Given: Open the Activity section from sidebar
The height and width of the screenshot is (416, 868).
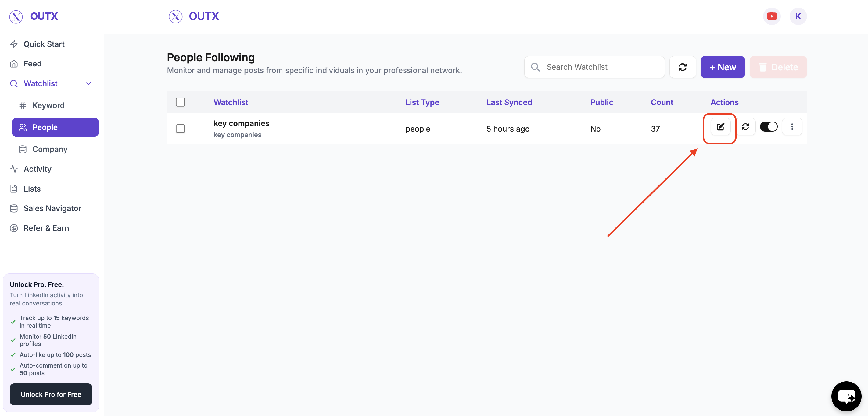Looking at the screenshot, I should point(38,169).
